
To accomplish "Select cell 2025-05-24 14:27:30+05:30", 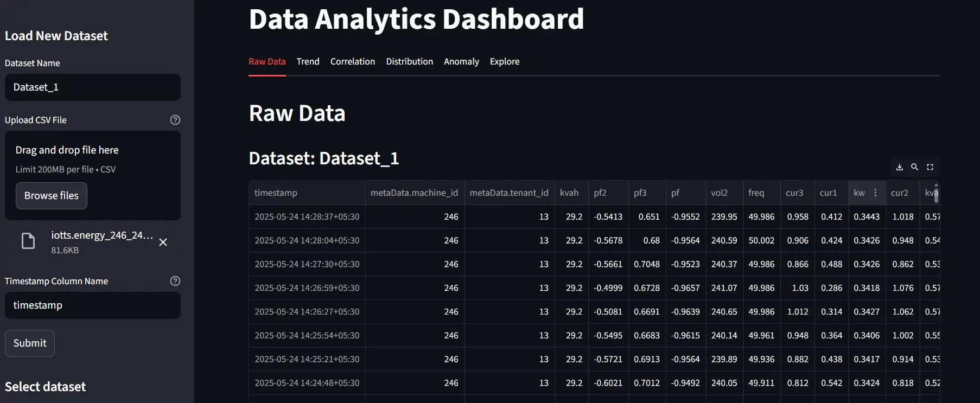I will point(307,264).
